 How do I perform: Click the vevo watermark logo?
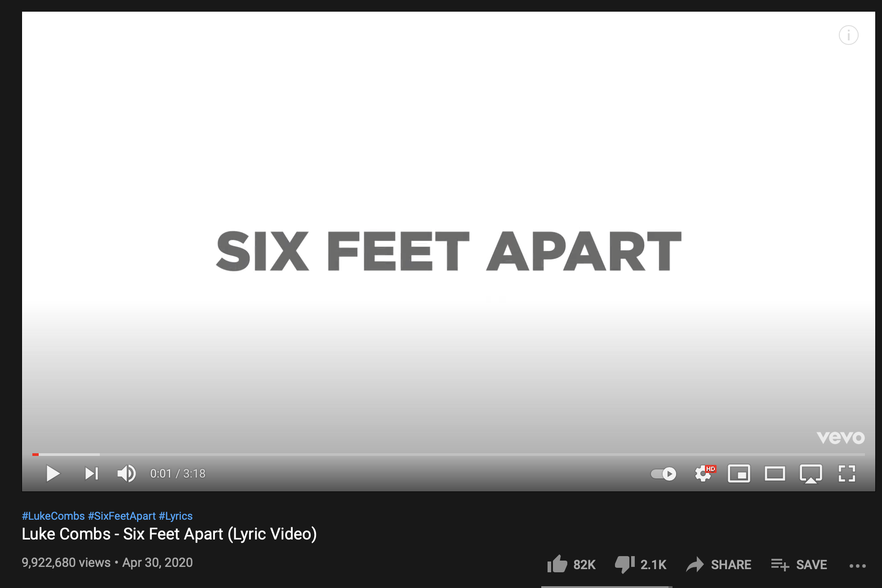[841, 438]
